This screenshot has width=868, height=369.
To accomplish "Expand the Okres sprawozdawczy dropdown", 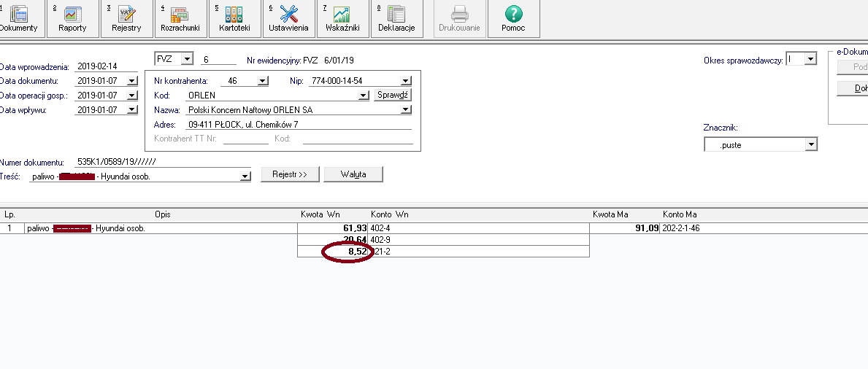I will tap(810, 60).
